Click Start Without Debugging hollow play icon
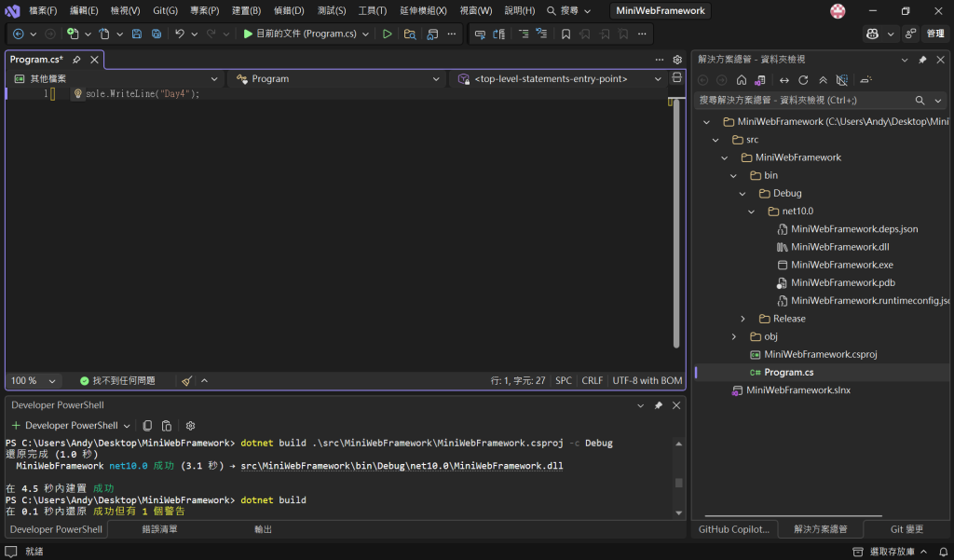The width and height of the screenshot is (954, 560). coord(387,34)
